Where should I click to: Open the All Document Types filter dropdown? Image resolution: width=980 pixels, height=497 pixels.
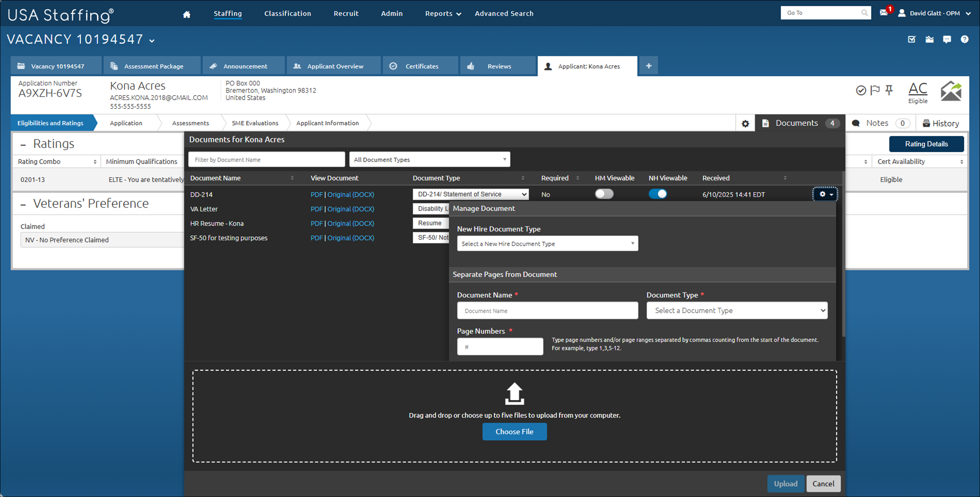point(430,160)
